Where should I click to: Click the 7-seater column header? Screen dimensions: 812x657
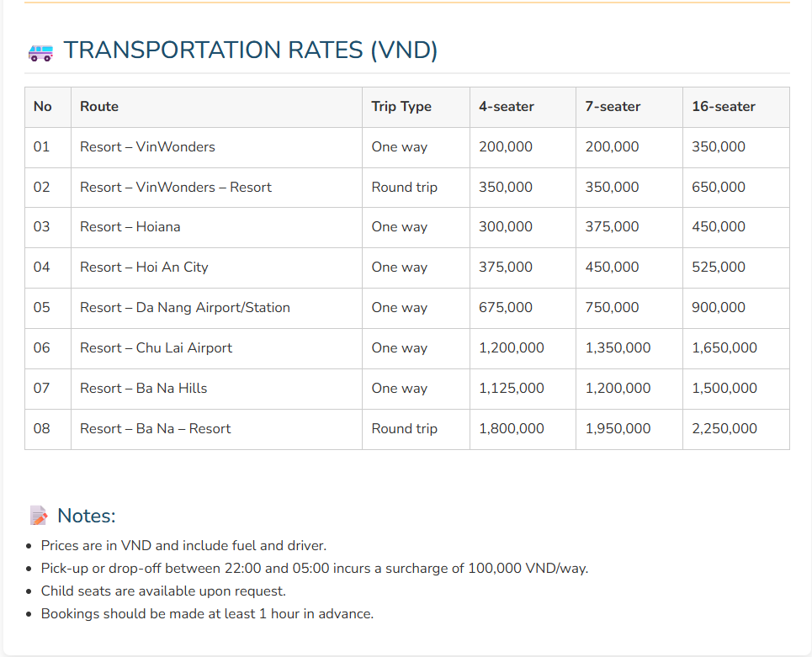(x=613, y=107)
